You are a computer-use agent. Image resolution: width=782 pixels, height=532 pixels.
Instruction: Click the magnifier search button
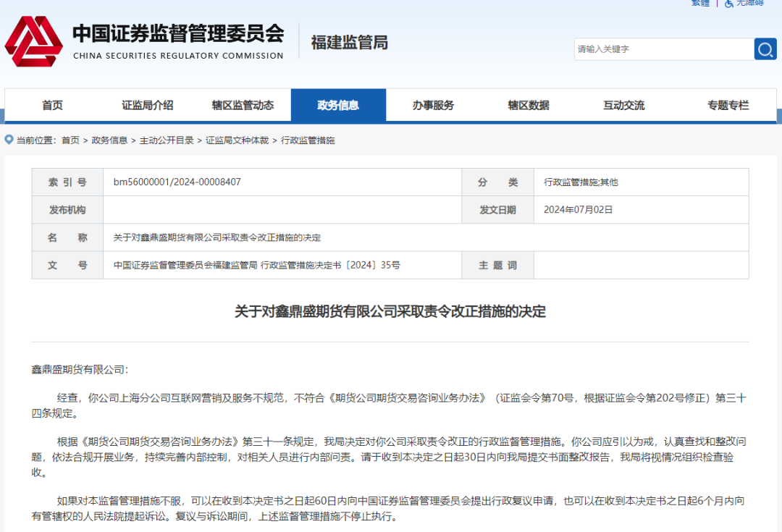pos(765,49)
